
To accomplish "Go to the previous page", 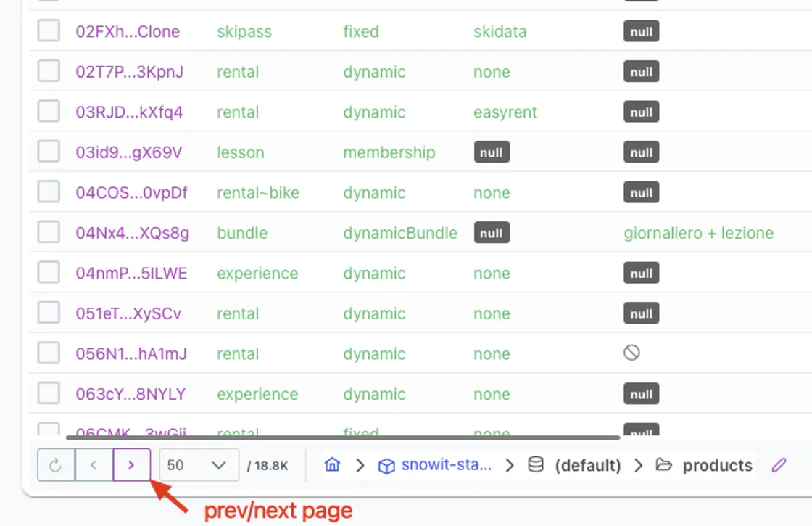I will tap(94, 465).
